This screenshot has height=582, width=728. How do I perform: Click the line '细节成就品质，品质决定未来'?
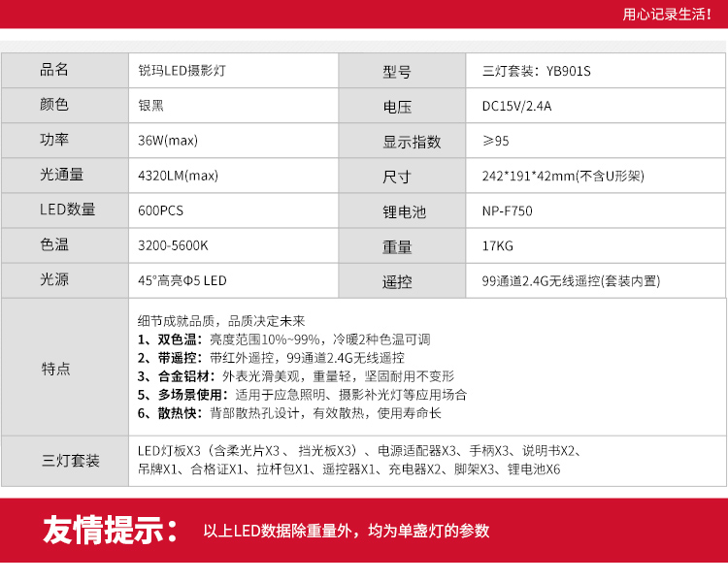[x=221, y=321]
